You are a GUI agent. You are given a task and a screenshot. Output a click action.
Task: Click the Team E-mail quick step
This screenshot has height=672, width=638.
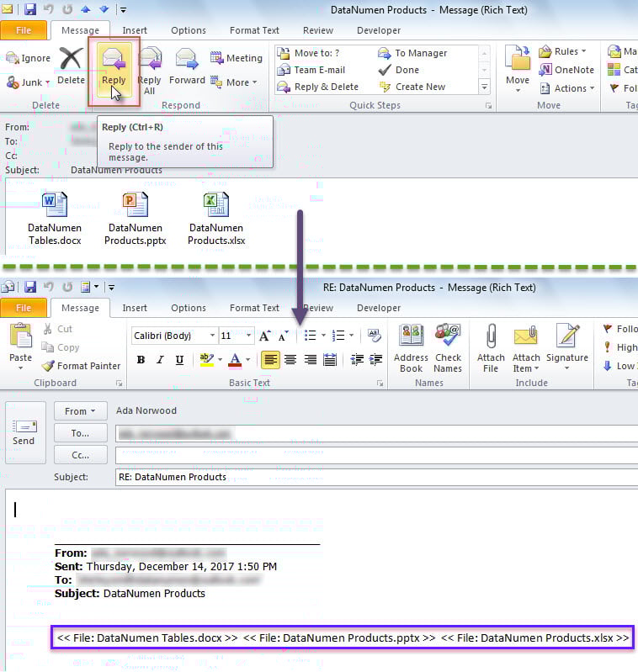tap(311, 70)
